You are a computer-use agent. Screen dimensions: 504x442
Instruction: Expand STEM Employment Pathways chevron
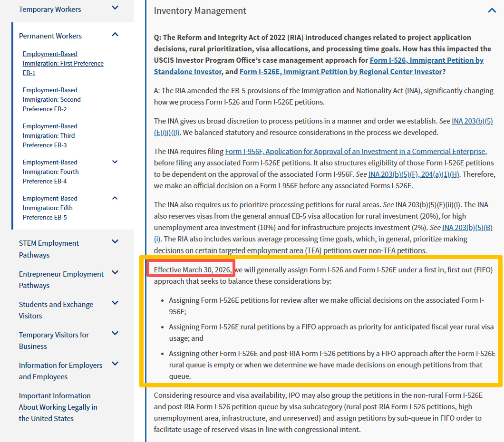click(115, 242)
